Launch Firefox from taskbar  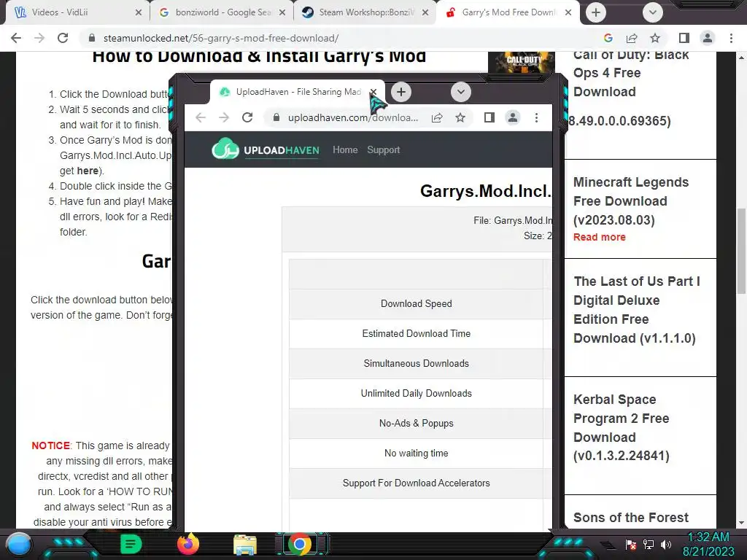coord(187,544)
